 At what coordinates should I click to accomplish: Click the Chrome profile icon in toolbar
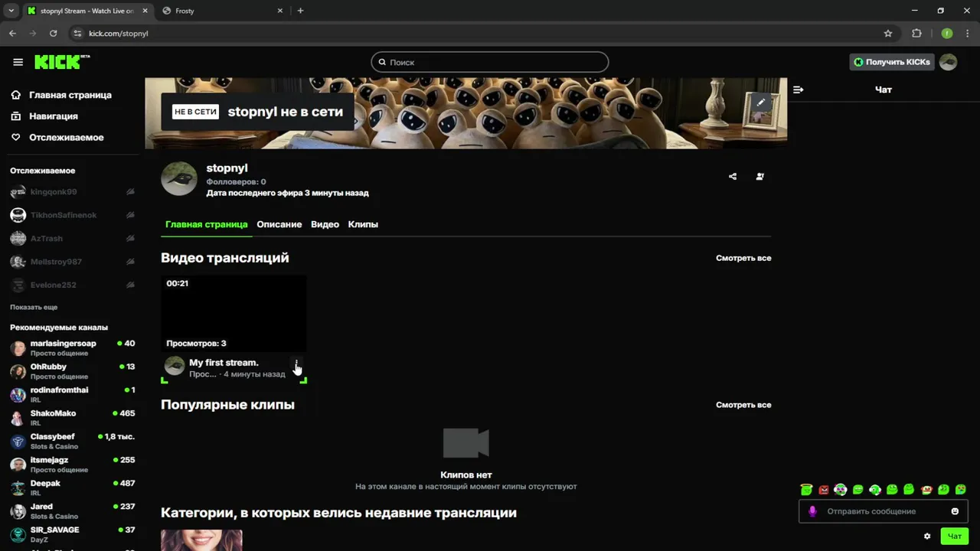(947, 33)
